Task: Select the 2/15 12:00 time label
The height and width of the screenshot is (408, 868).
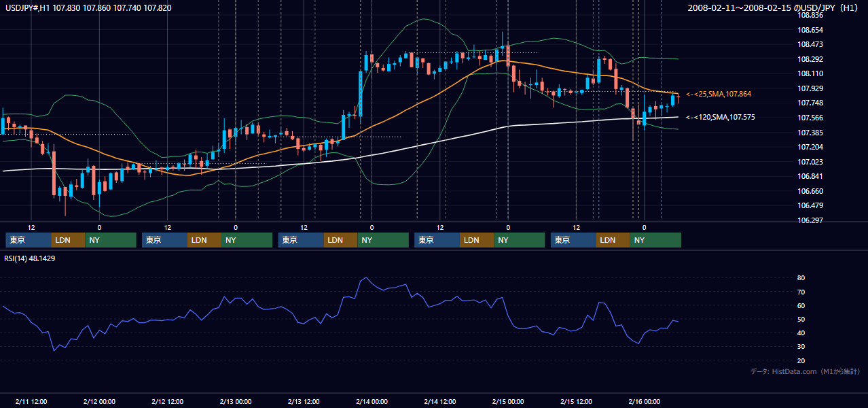Action: click(x=577, y=402)
